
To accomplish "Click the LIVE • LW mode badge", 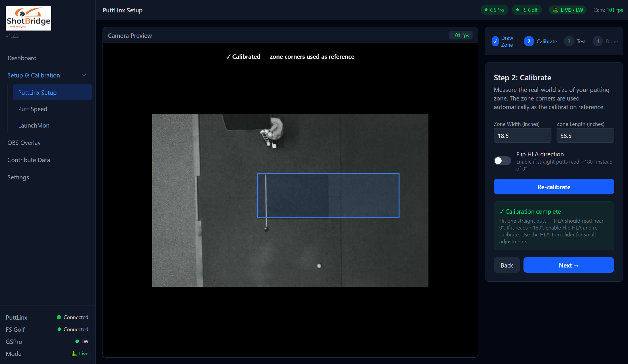I will [x=568, y=10].
